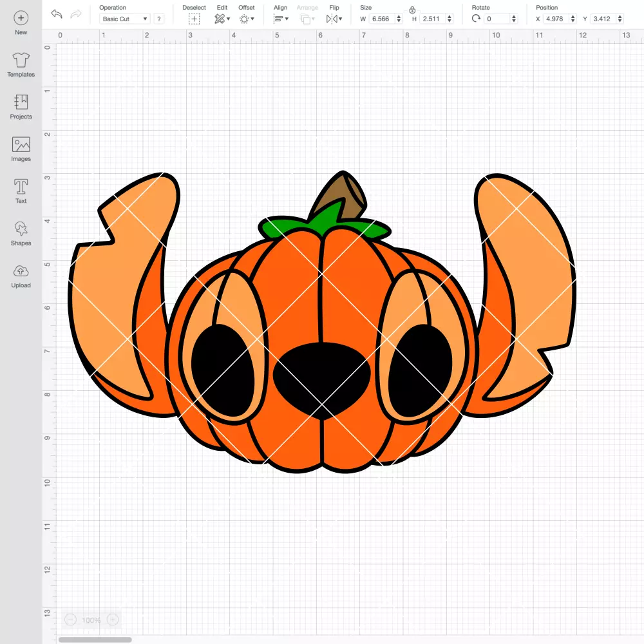The height and width of the screenshot is (644, 644).
Task: Click the Rotate angle input field
Action: 497,19
